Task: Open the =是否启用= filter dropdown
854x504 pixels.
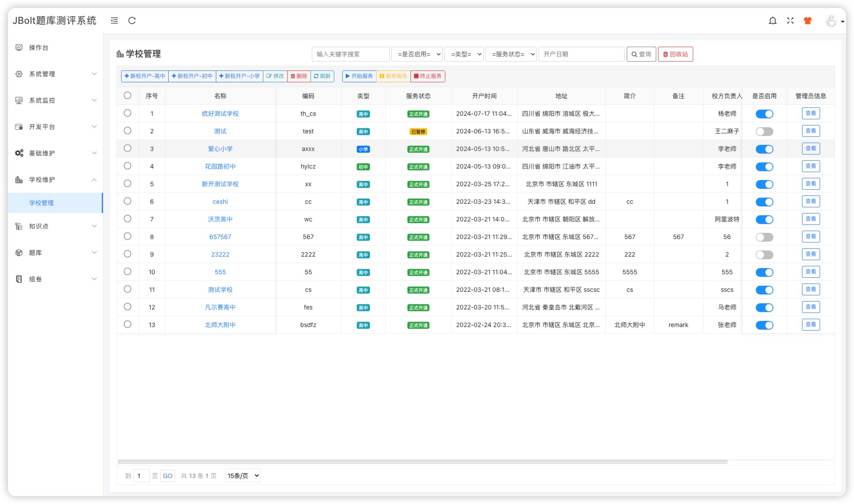Action: click(x=417, y=54)
